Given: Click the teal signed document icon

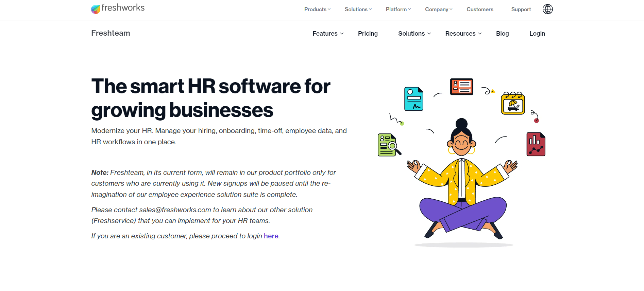Looking at the screenshot, I should [413, 99].
